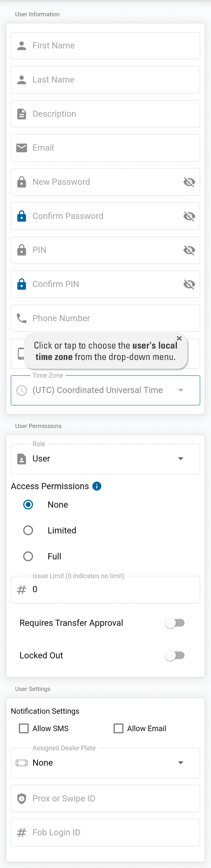Enable Requires Transfer Approval switch
211x868 pixels.
click(x=175, y=623)
